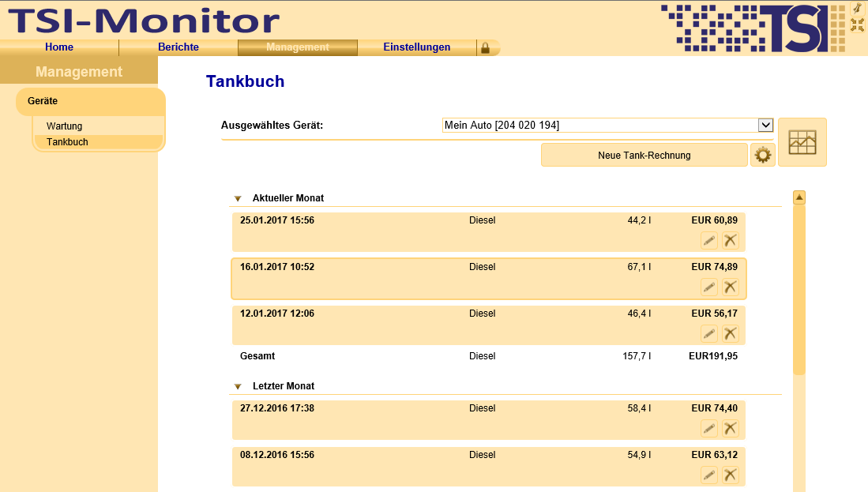The image size is (868, 492).
Task: Open the Berichte tab
Action: click(x=178, y=47)
